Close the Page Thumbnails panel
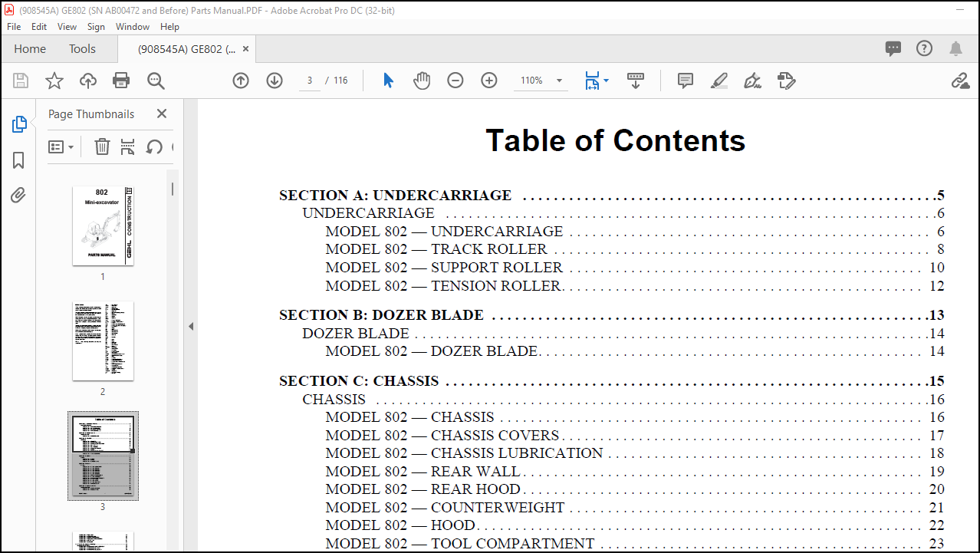The width and height of the screenshot is (980, 553). [x=162, y=114]
